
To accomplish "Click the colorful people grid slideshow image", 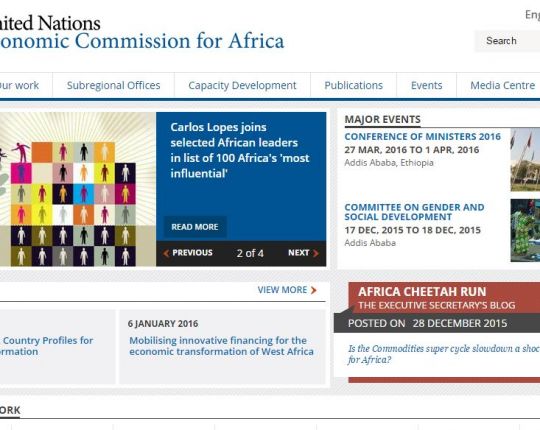I will pyautogui.click(x=78, y=189).
